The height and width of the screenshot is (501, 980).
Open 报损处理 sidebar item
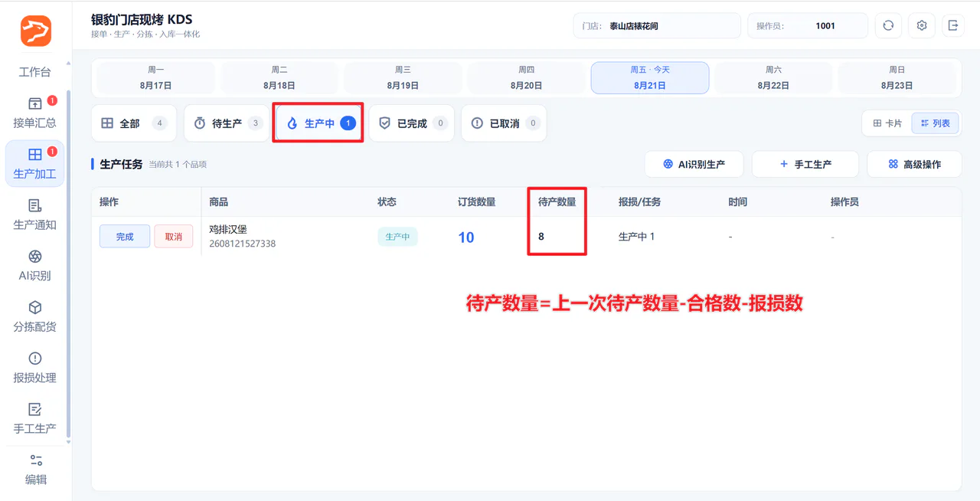click(35, 368)
